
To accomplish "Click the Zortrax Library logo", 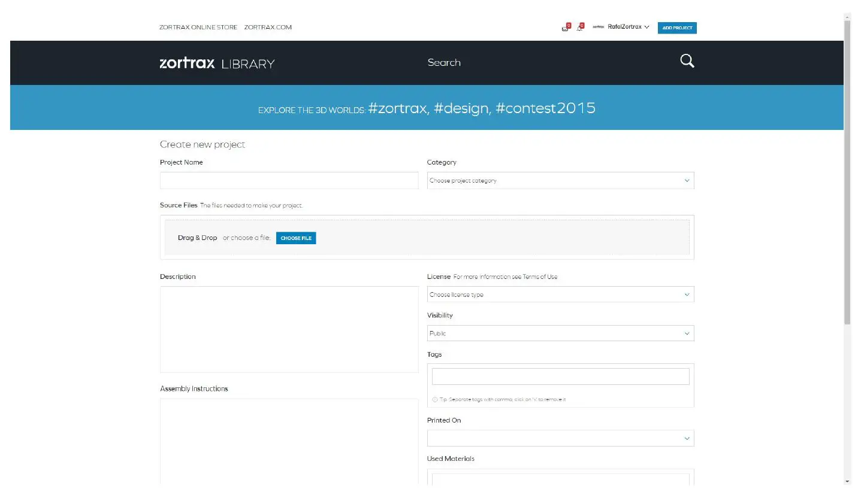I will click(217, 63).
